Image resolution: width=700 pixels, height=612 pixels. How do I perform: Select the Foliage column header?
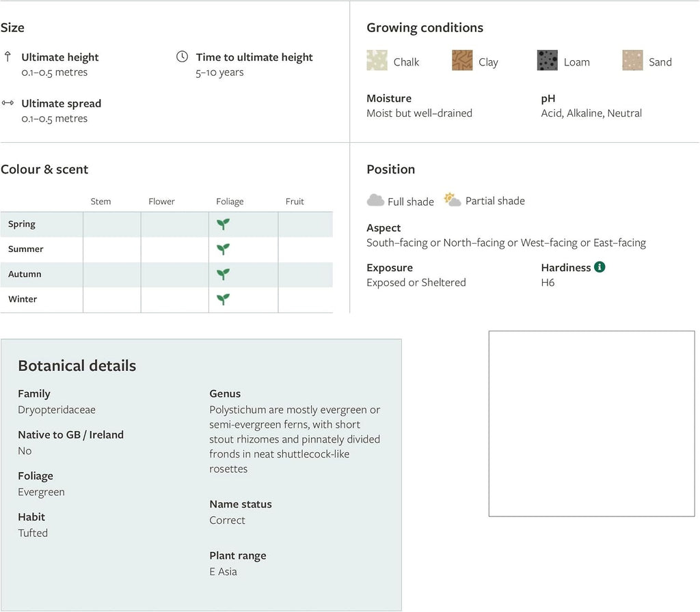click(x=230, y=201)
